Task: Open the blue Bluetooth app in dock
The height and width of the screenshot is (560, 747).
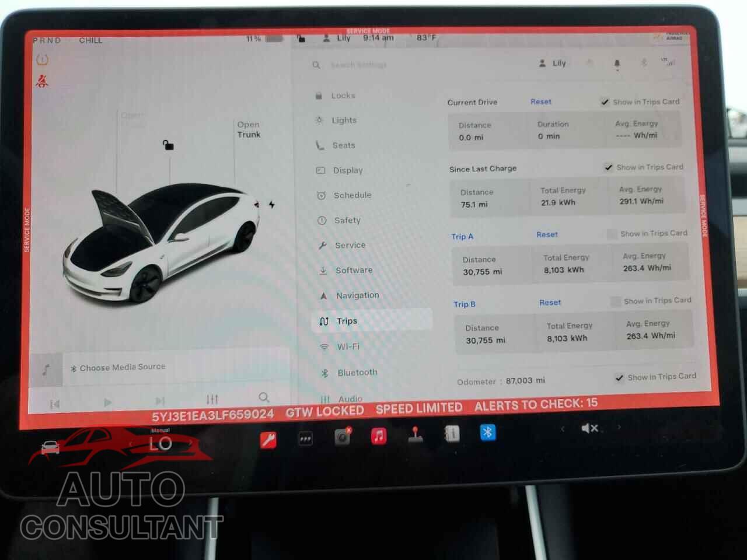Action: pos(488,432)
